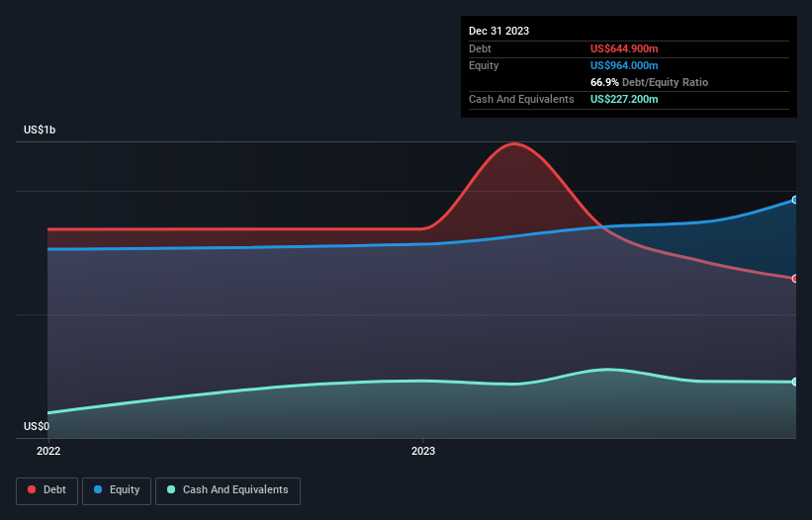The height and width of the screenshot is (520, 812).
Task: Toggle the Cash And Equivalents legend button
Action: coord(227,490)
